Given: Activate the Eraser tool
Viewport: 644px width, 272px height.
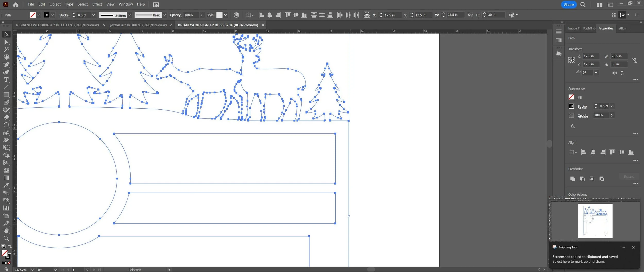Looking at the screenshot, I should 6,117.
